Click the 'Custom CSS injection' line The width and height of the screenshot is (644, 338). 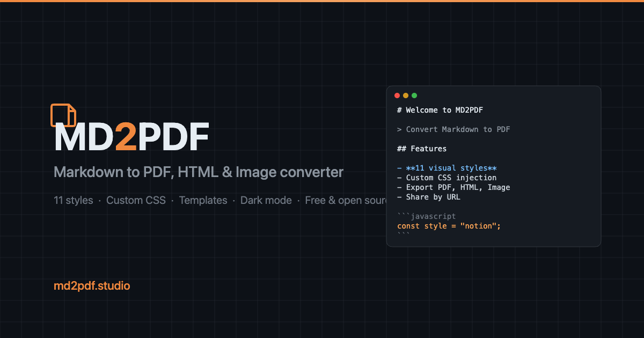(447, 178)
